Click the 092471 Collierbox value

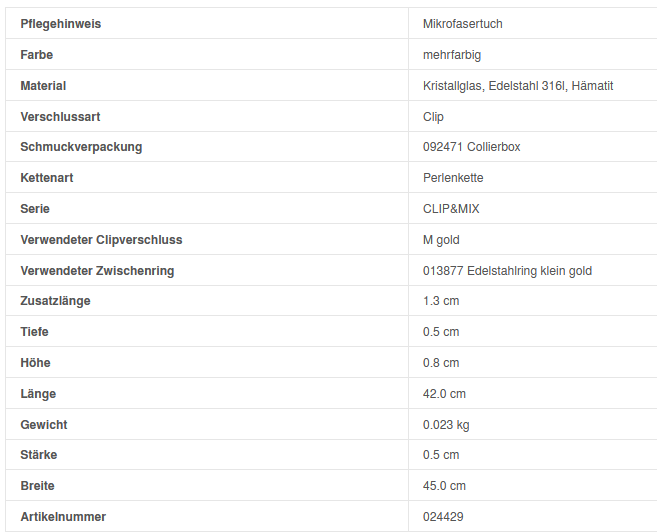[471, 147]
